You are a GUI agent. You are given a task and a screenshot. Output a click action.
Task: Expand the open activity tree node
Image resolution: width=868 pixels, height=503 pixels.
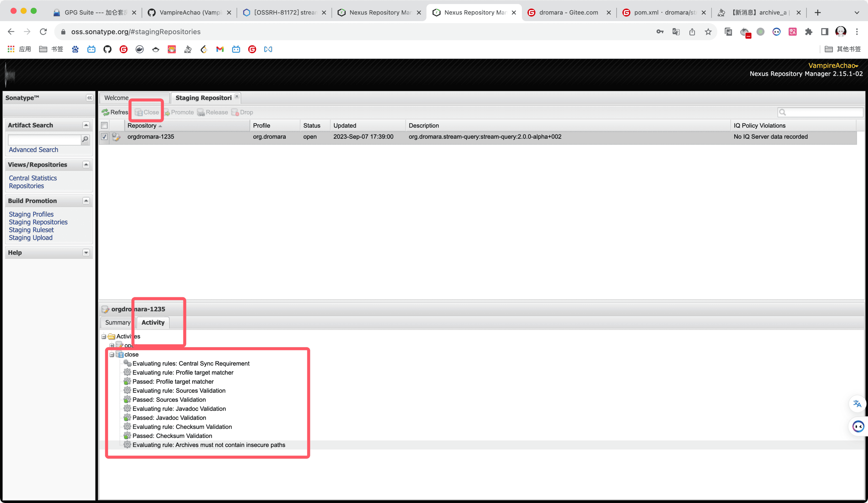(x=112, y=345)
